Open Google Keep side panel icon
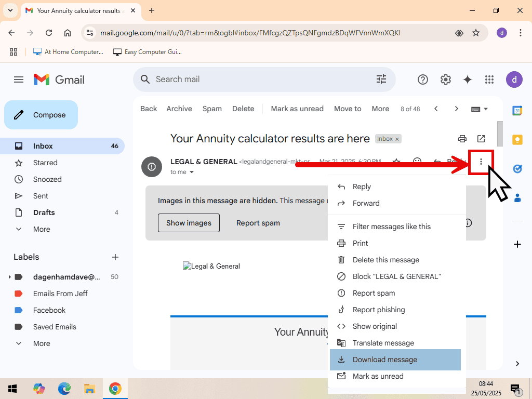Viewport: 532px width, 399px height. click(517, 139)
